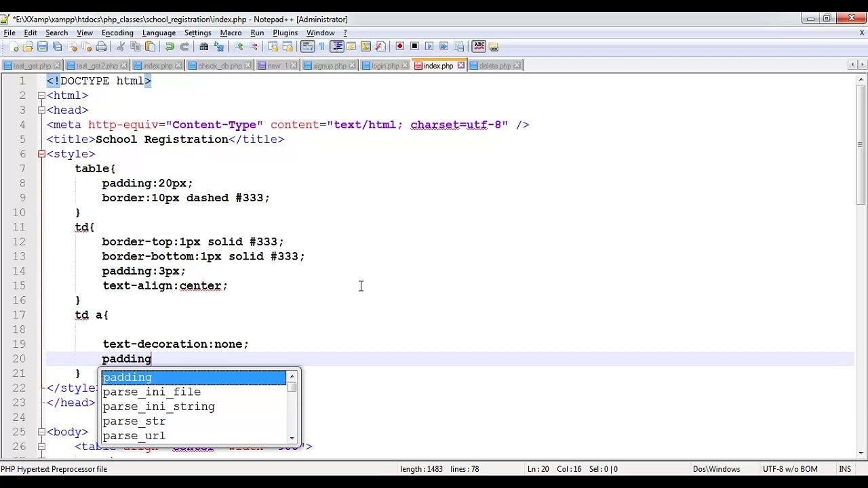
Task: Toggle the indent guide toolbar button
Action: pos(336,47)
